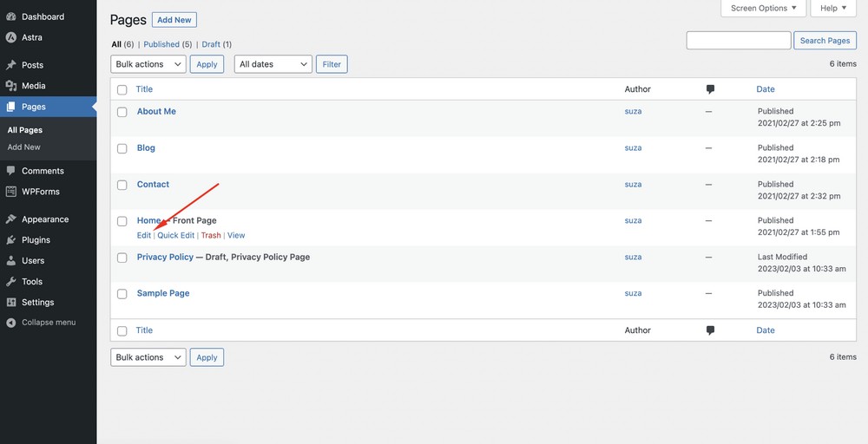Select All Pages submenu item
The height and width of the screenshot is (444, 868).
(25, 130)
